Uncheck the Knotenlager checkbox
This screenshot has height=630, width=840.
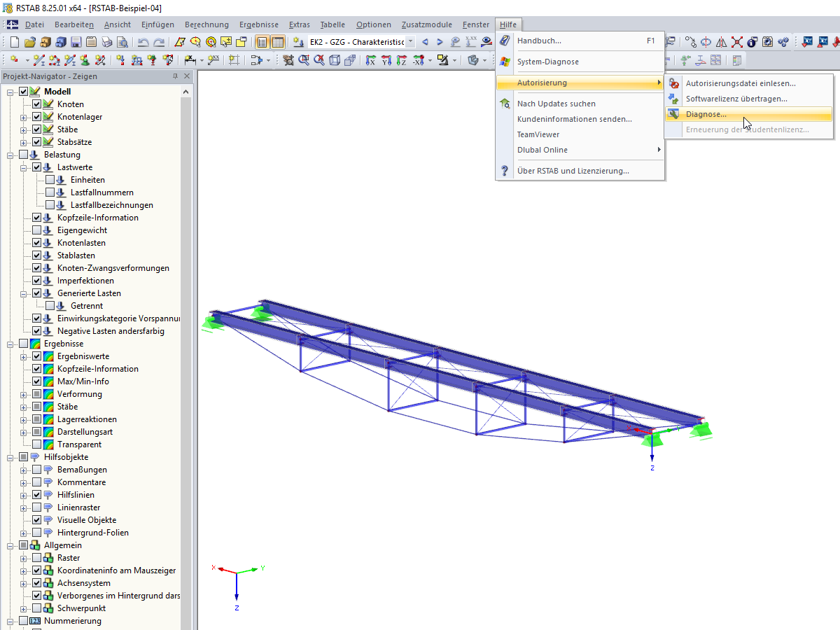[37, 117]
